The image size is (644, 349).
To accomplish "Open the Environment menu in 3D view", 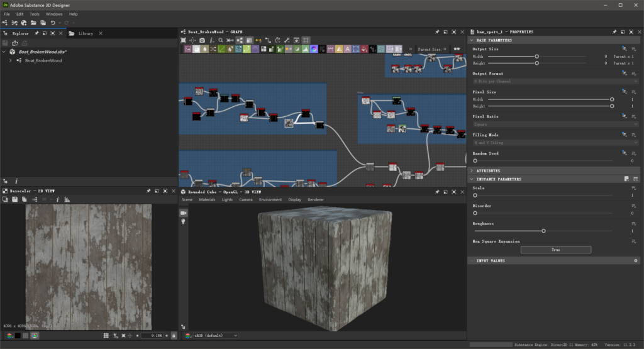I will [x=270, y=199].
